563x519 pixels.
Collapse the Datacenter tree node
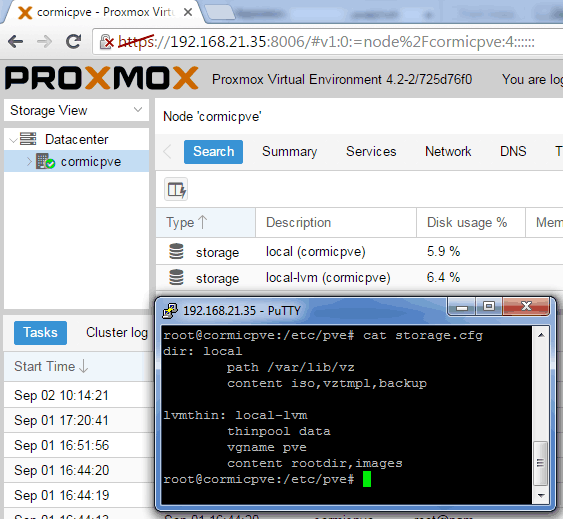click(13, 140)
